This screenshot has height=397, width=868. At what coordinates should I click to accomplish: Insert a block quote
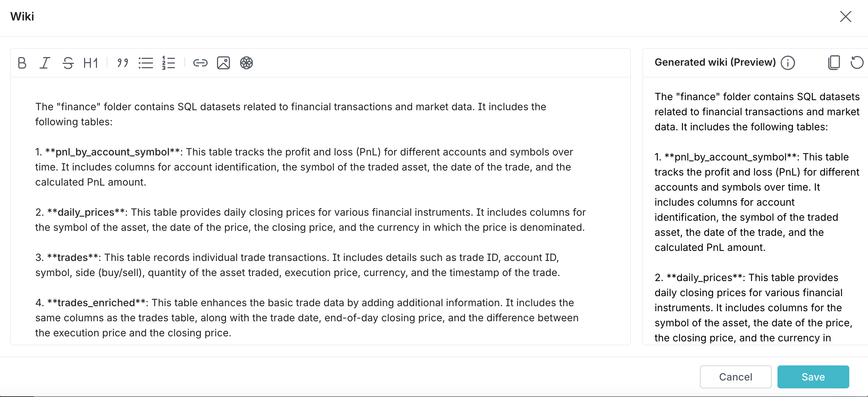point(123,63)
